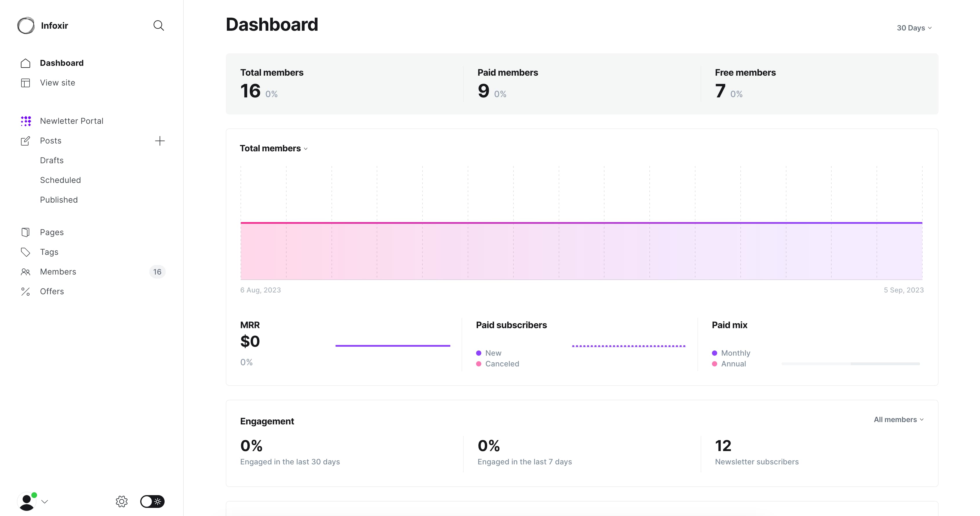Click the Offers percent icon
Image resolution: width=980 pixels, height=516 pixels.
(25, 292)
